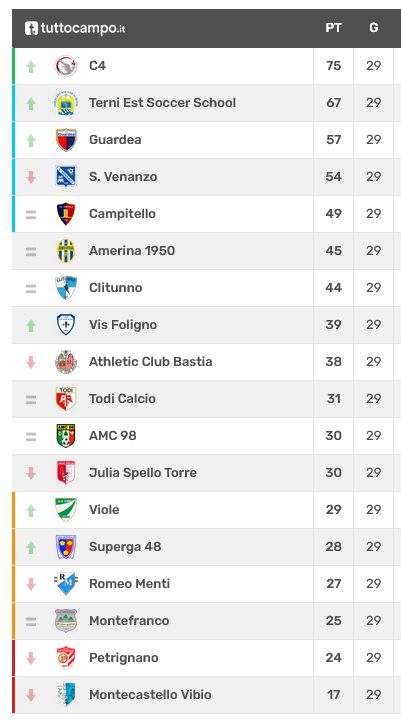Click the AMC 98 team badge
Image resolution: width=401 pixels, height=721 pixels.
(66, 435)
